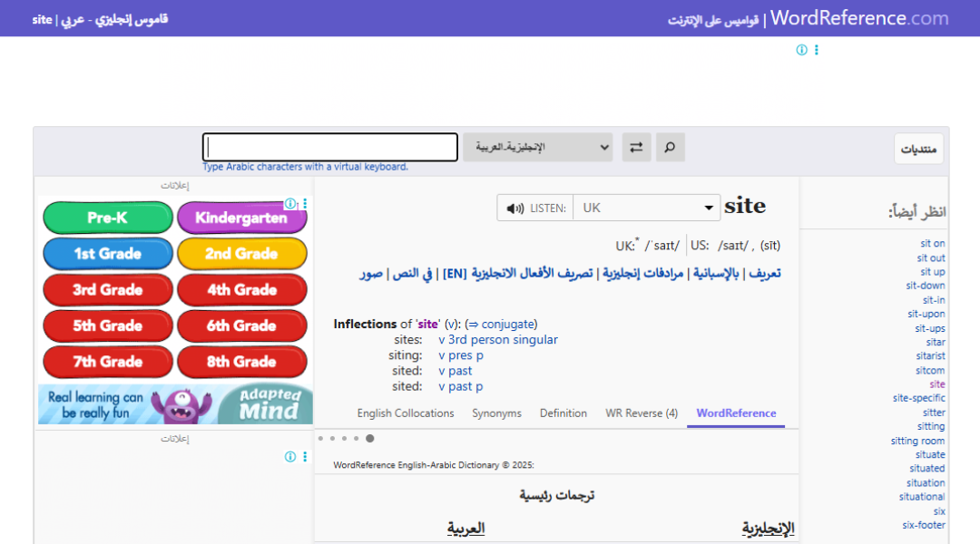980x544 pixels.
Task: Click the 'v past' link
Action: point(455,371)
